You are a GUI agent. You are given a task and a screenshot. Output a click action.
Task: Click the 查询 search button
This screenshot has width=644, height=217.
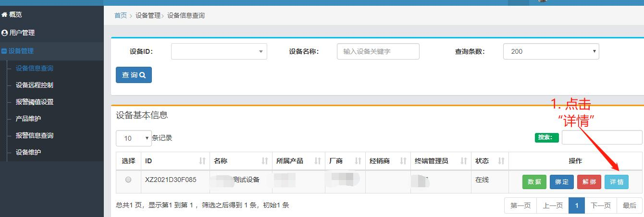[x=134, y=75]
